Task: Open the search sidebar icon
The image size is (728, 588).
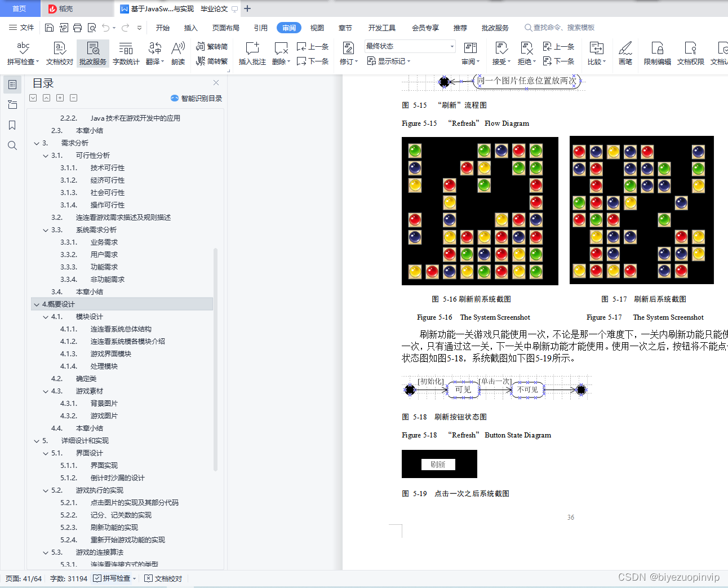Action: (12, 145)
